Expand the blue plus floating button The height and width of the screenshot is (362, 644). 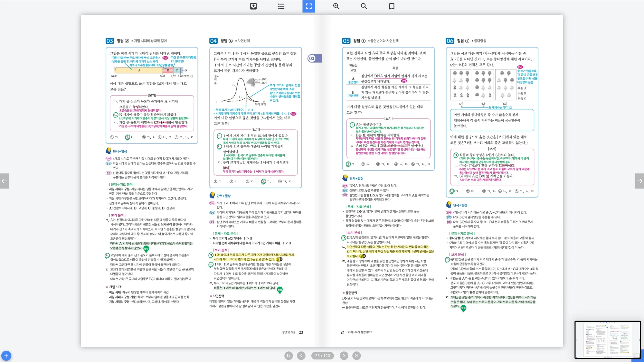6,356
